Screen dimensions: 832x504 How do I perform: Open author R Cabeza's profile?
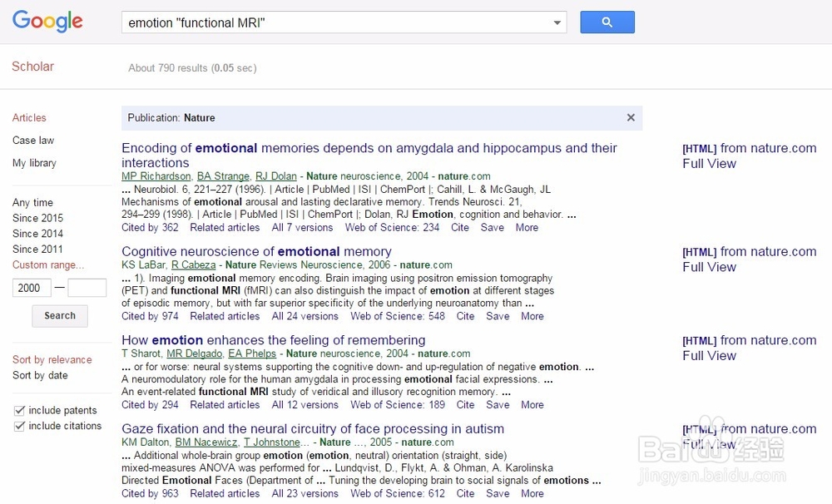(x=194, y=264)
